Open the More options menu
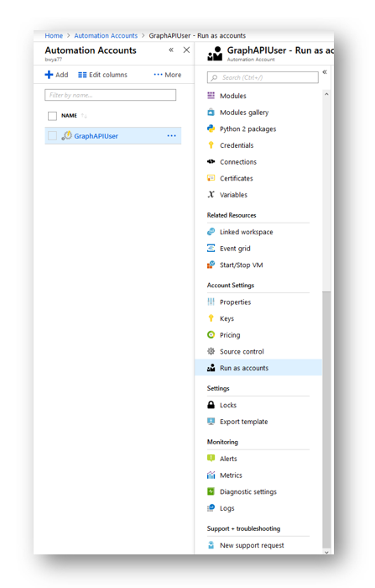The image size is (375, 588). (x=168, y=75)
